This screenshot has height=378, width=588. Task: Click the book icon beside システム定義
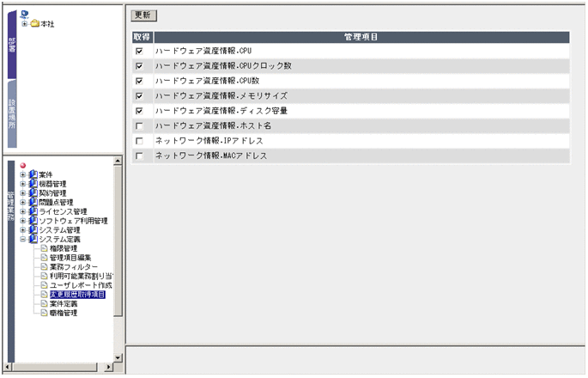coord(33,239)
